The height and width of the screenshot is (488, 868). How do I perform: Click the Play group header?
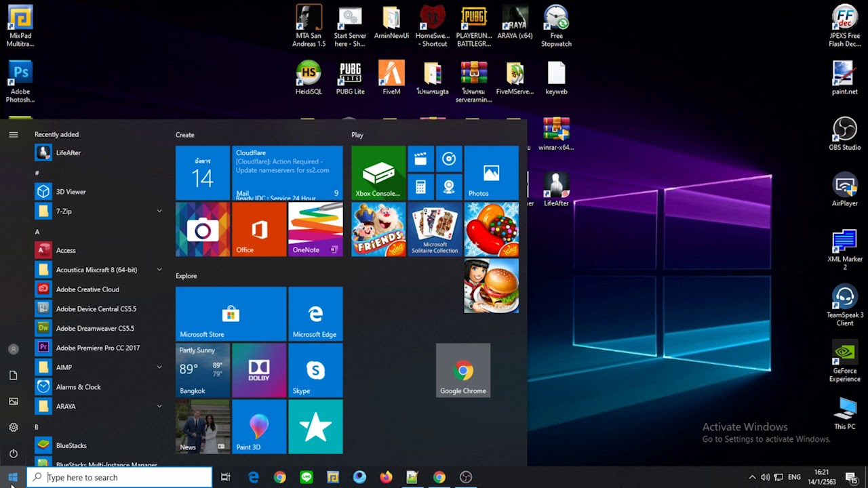pos(357,135)
